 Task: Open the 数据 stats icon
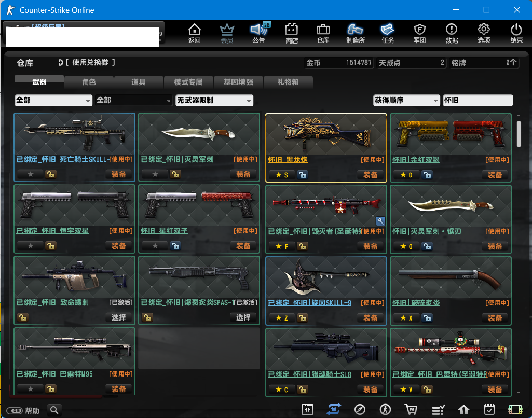tap(452, 33)
